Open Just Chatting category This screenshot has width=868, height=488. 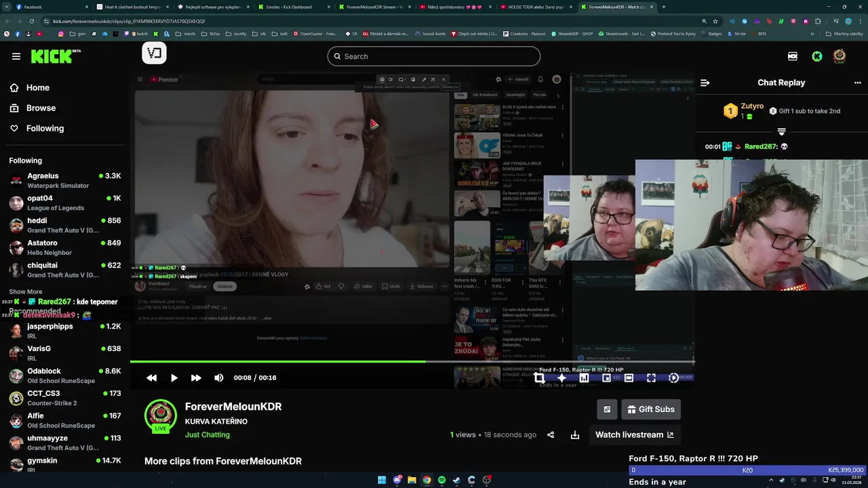(208, 434)
